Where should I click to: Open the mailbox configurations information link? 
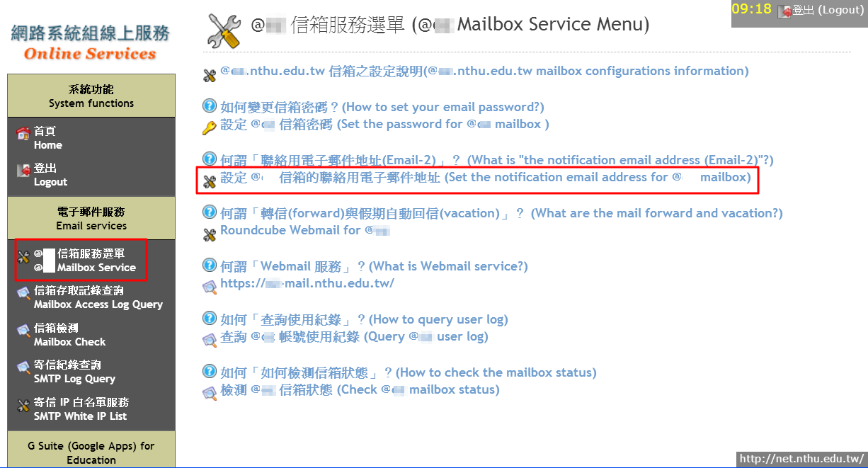[x=484, y=71]
